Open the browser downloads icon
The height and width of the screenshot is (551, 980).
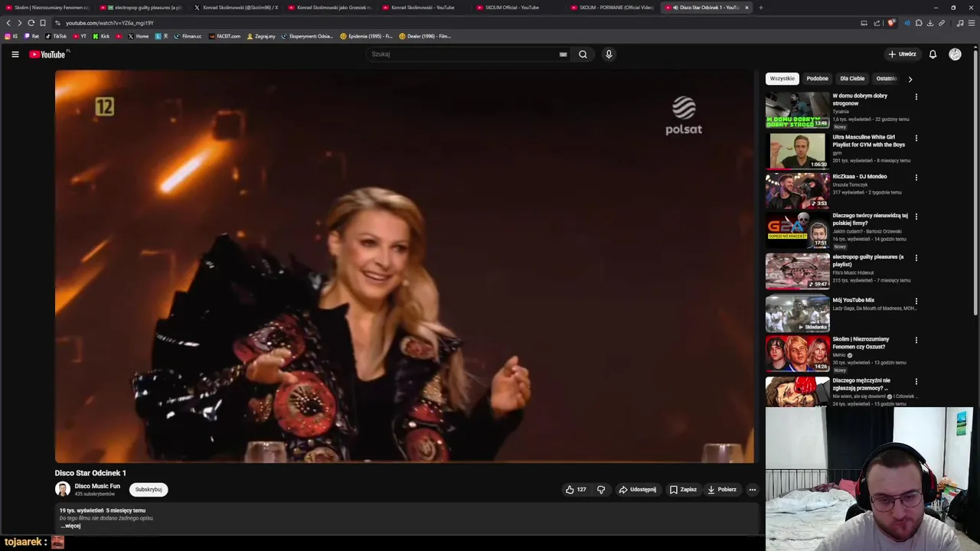pyautogui.click(x=929, y=23)
